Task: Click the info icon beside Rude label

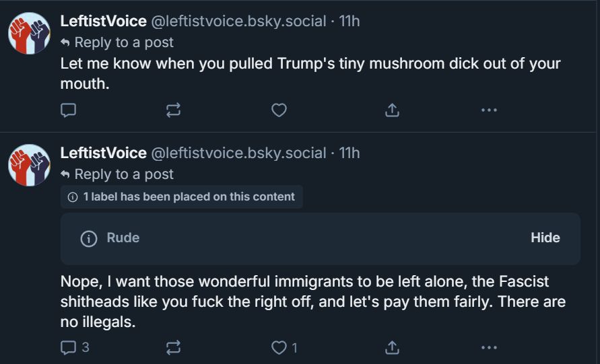Action: coord(89,238)
